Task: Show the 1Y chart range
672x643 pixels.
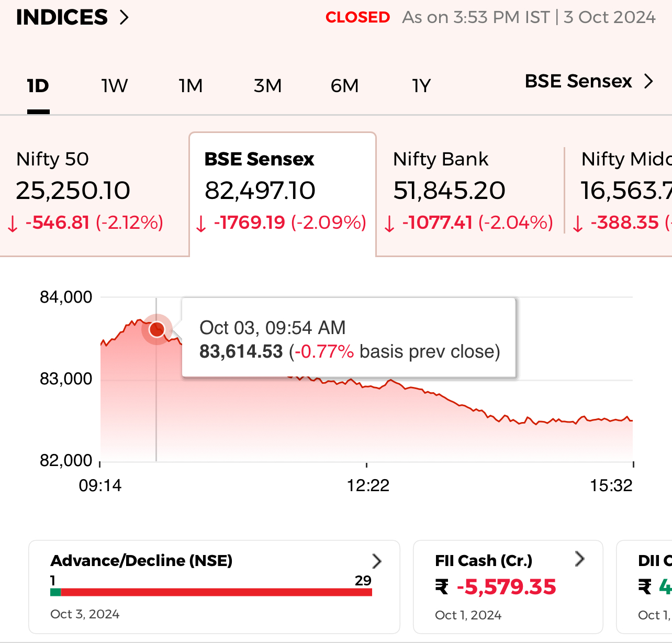Action: [421, 86]
